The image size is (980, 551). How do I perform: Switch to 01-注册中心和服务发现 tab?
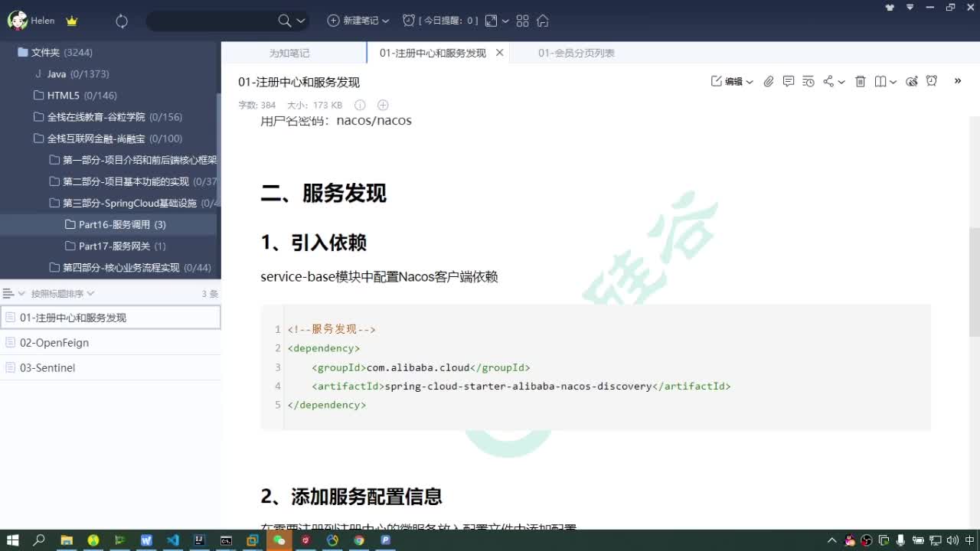tap(433, 53)
